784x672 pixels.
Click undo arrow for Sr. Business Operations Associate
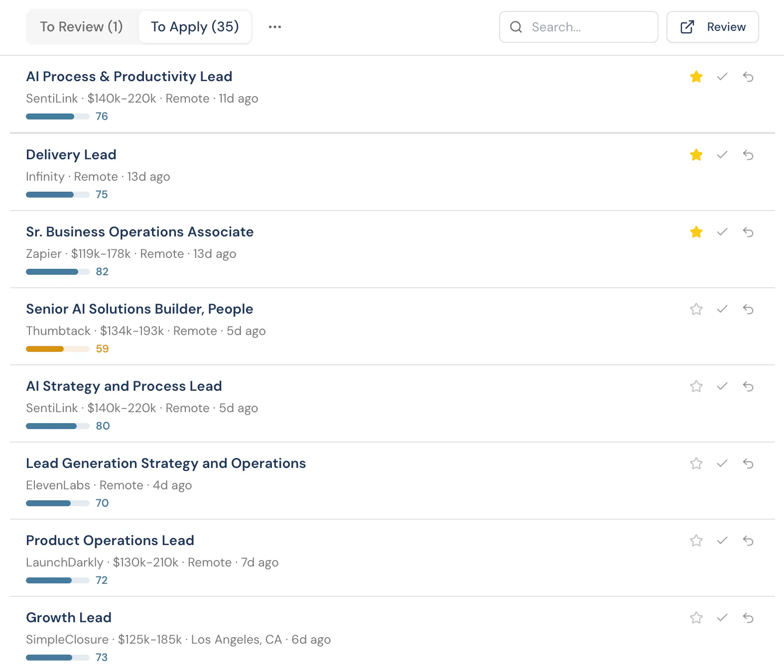coord(748,232)
